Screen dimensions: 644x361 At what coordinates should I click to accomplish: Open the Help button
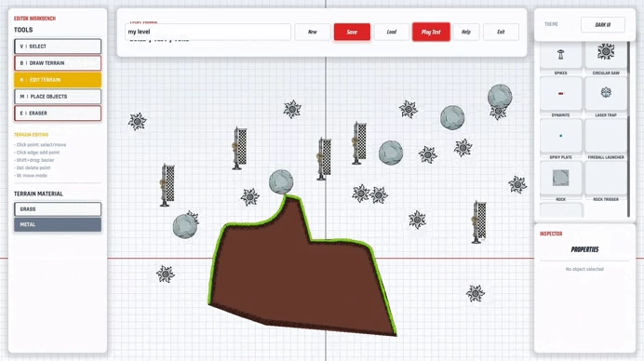tap(465, 32)
